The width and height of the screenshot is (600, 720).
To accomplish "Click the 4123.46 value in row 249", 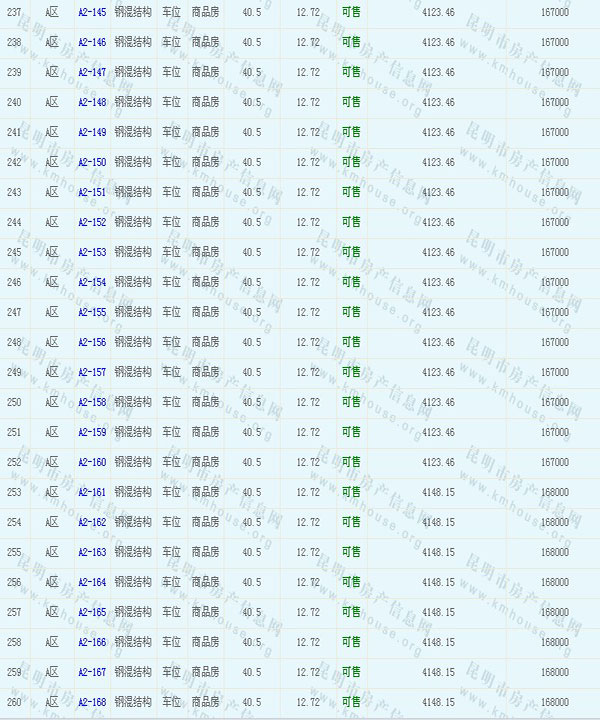I will (x=438, y=372).
